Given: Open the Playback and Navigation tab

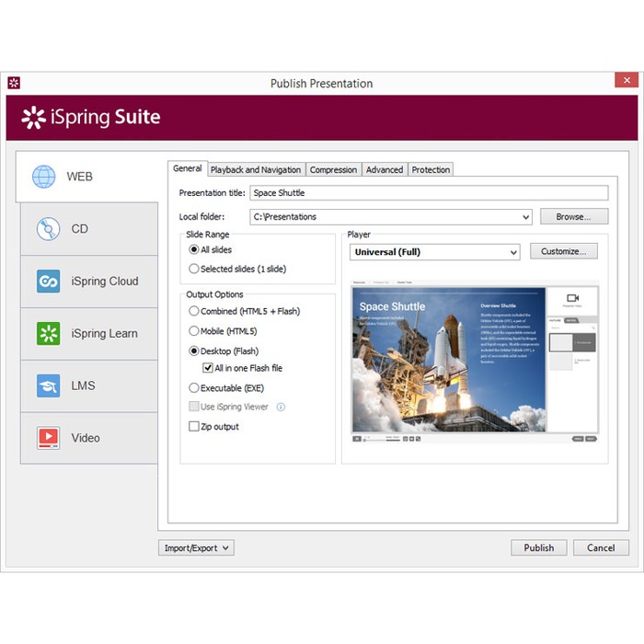Looking at the screenshot, I should tap(256, 169).
